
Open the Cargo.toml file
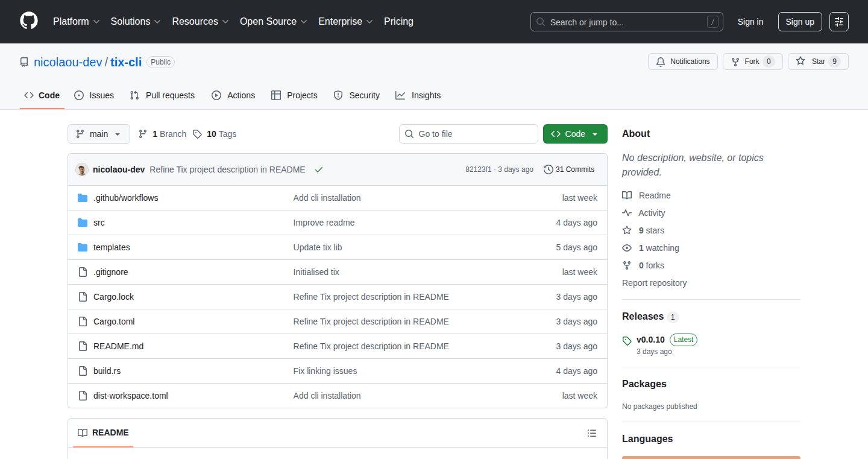114,321
